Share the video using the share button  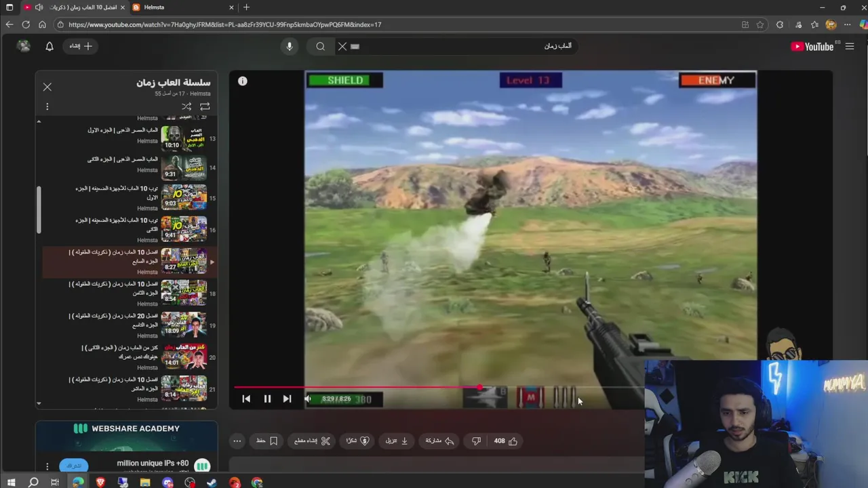point(440,441)
